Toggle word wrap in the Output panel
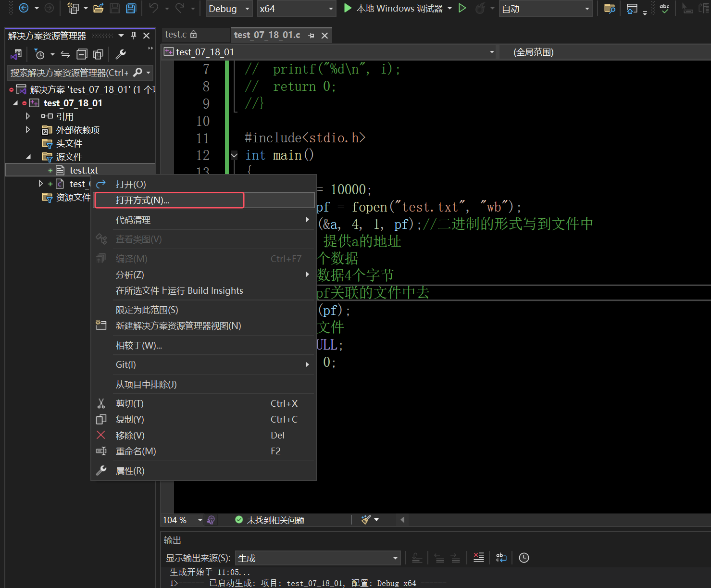The width and height of the screenshot is (711, 588). [x=501, y=558]
